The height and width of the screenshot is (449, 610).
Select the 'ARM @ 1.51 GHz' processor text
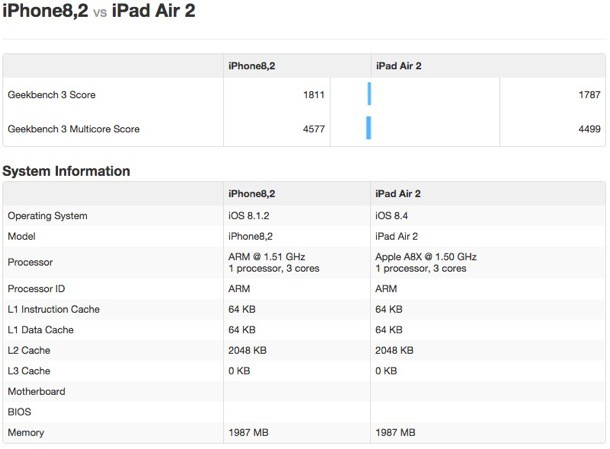(266, 256)
